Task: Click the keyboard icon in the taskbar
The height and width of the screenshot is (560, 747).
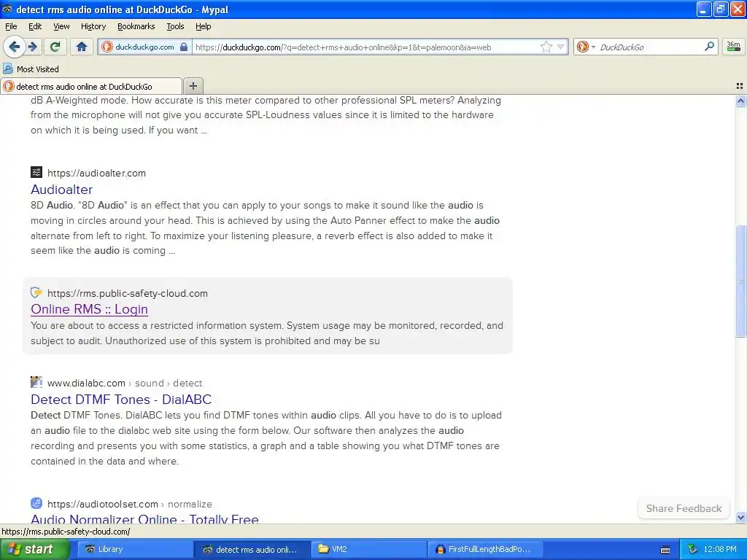Action: 665,550
